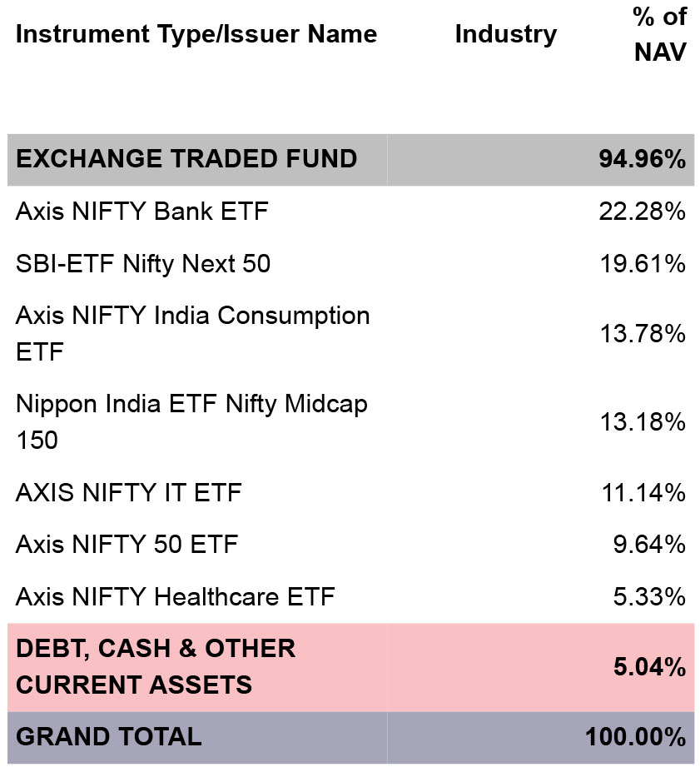Select the Axis NIFTY 50 ETF row
Viewport: 700px width, 767px height.
pyautogui.click(x=350, y=544)
